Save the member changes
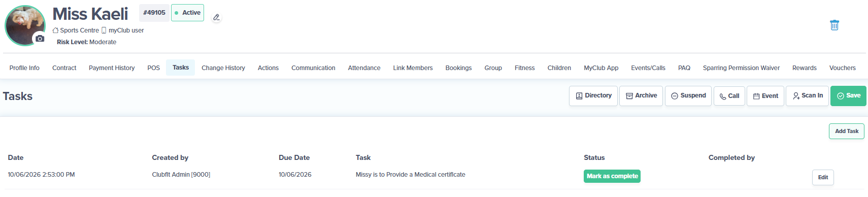 coord(848,95)
